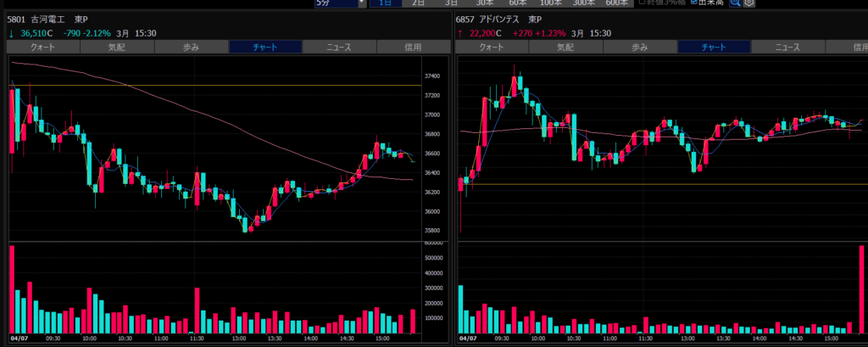The image size is (868, 347).
Task: Select the 1日 period button
Action: pyautogui.click(x=386, y=3)
